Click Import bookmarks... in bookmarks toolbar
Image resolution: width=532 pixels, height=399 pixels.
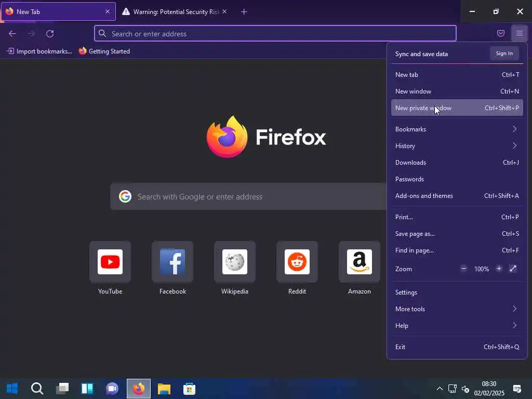[x=39, y=51]
